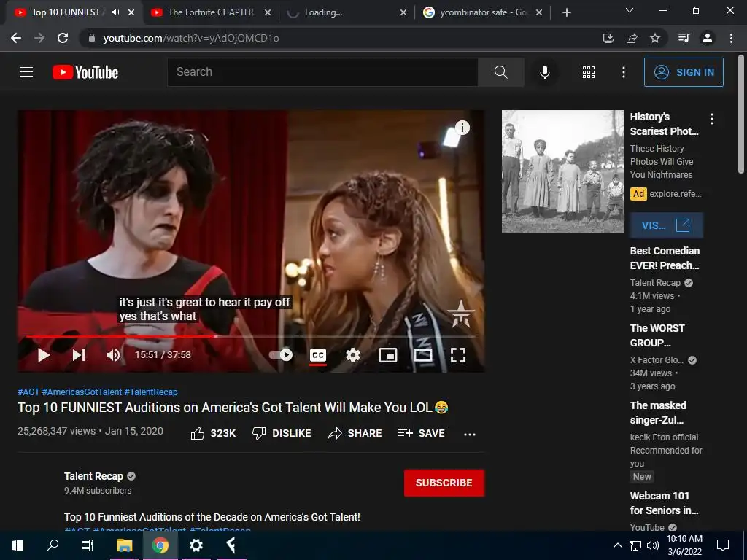Screen dimensions: 747x560
Task: Open more actions ellipsis below video
Action: click(x=470, y=434)
